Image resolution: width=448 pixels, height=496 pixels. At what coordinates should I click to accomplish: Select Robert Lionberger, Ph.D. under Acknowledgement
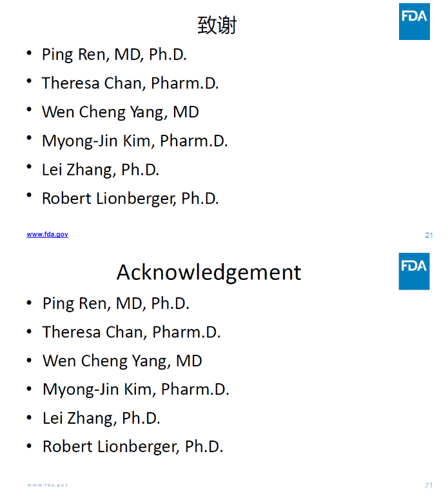(x=133, y=446)
